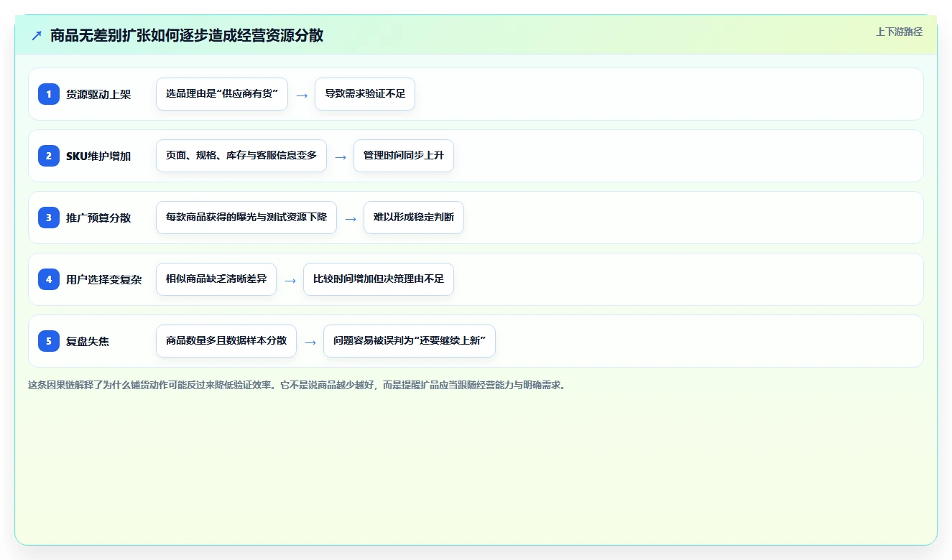Click step number badge 4
Viewport: 952px width, 560px height.
pyautogui.click(x=49, y=279)
